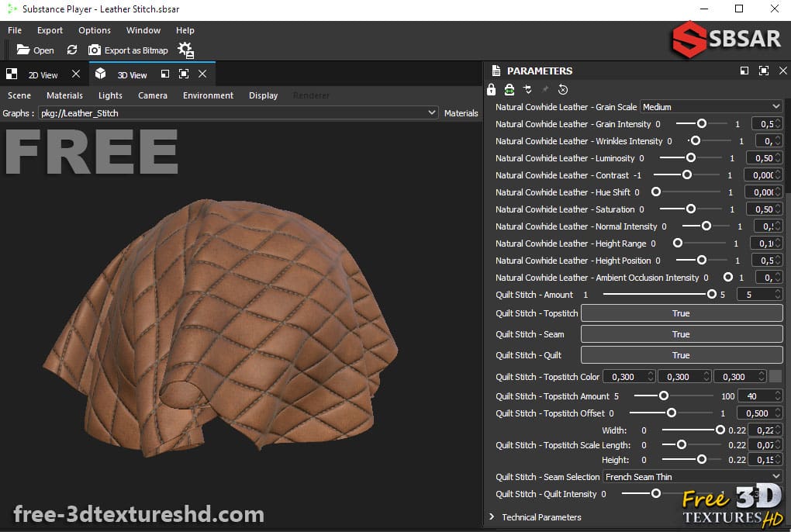The image size is (791, 532).
Task: Click the Wrinkles Intensity slider handle
Action: click(x=695, y=140)
